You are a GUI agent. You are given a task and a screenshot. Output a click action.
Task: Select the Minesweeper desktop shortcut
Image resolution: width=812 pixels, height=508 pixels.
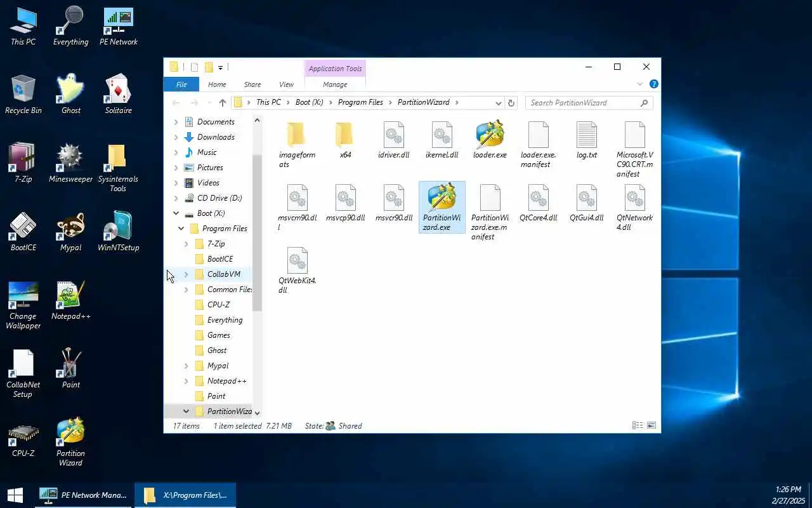pos(70,163)
